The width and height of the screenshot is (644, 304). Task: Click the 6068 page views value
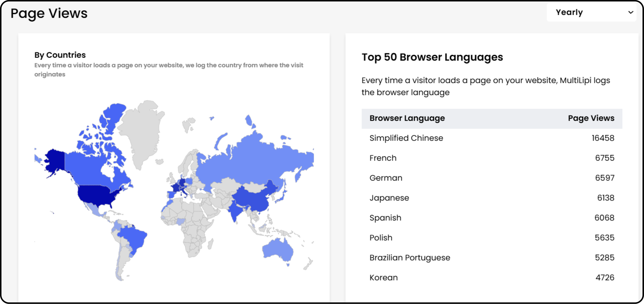pos(604,218)
